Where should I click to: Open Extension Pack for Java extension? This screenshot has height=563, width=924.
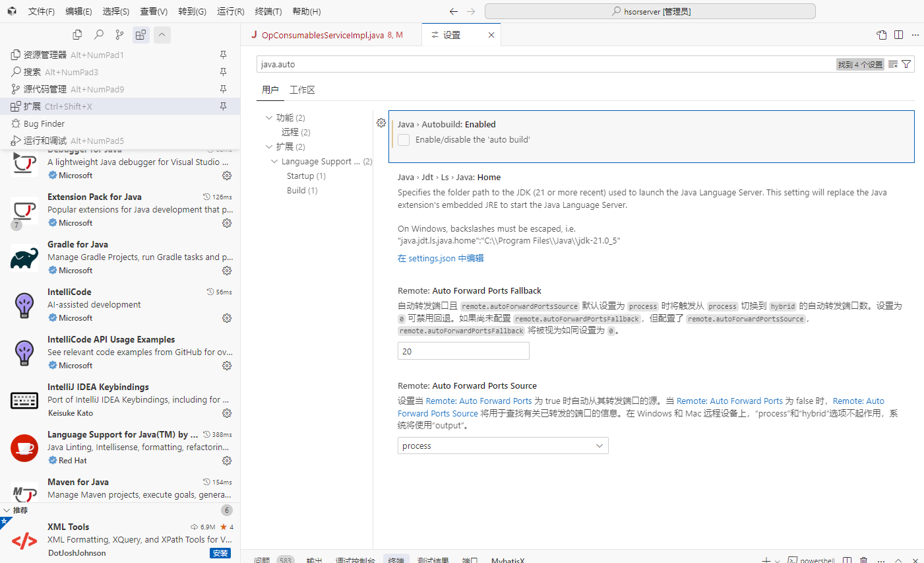120,211
